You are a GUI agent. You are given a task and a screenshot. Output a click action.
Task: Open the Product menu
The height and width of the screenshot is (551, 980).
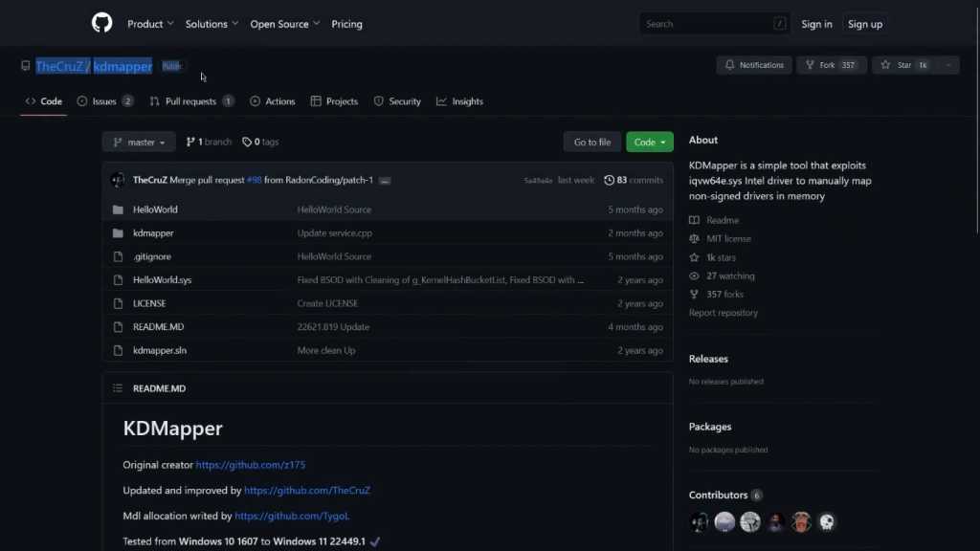coord(150,24)
